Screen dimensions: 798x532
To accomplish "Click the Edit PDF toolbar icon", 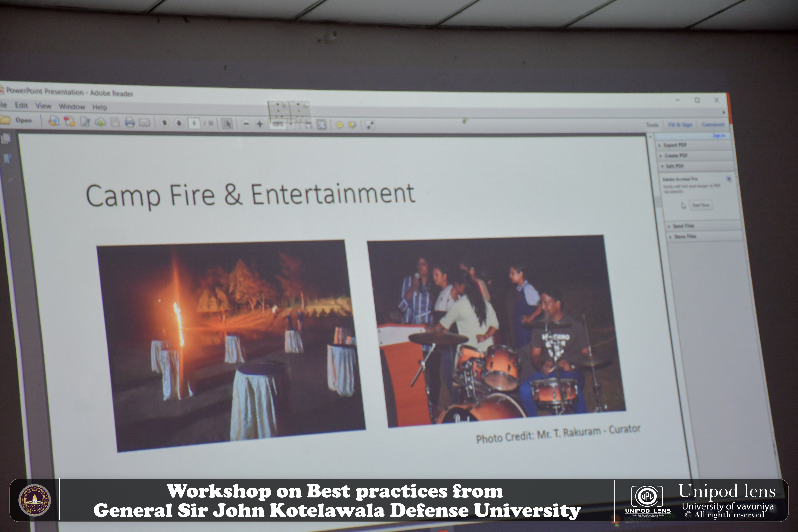I will pyautogui.click(x=85, y=122).
